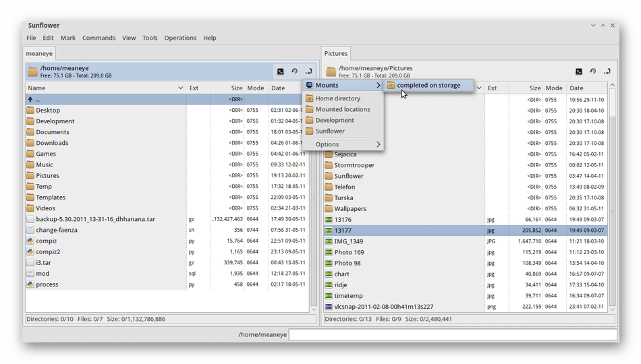Screen dimensions: 641x364
Task: Choose Home directory from the bookmarks menu
Action: pyautogui.click(x=337, y=98)
